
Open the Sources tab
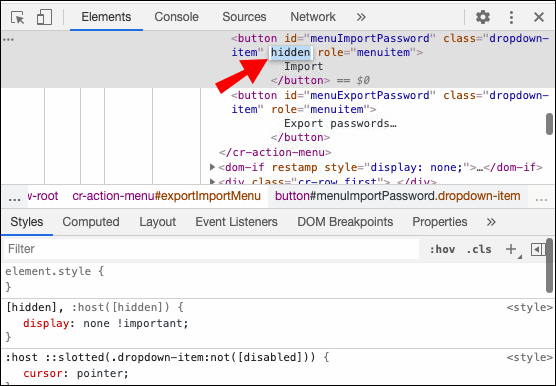point(244,17)
